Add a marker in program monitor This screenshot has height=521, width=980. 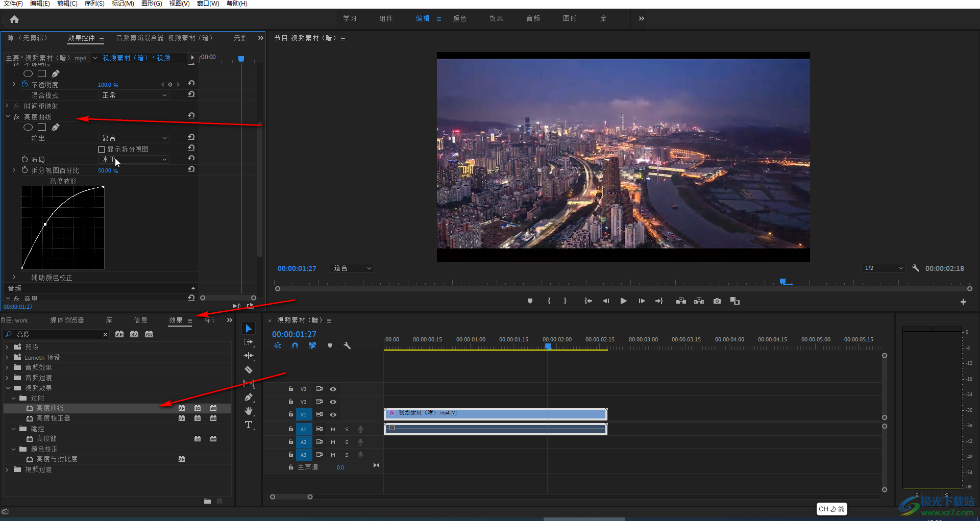tap(530, 301)
